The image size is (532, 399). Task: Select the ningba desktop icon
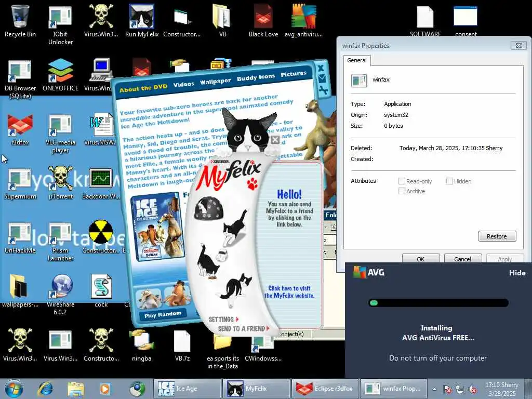coord(141,345)
